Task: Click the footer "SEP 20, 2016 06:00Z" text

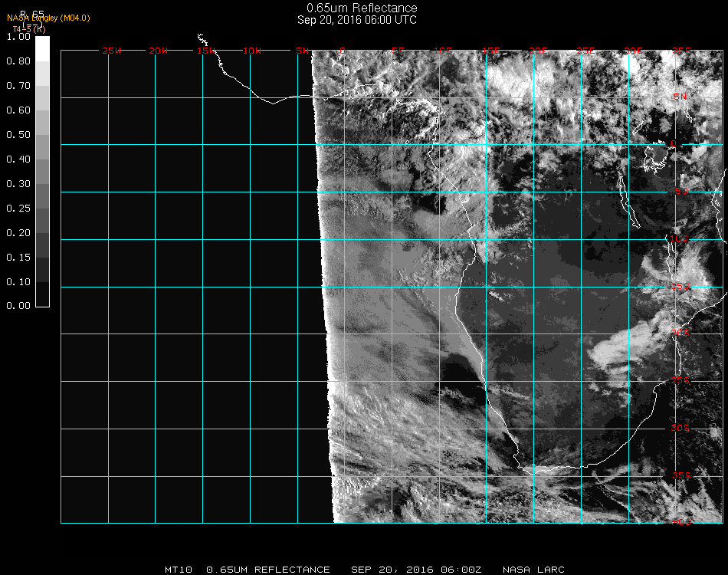Action: coord(416,570)
